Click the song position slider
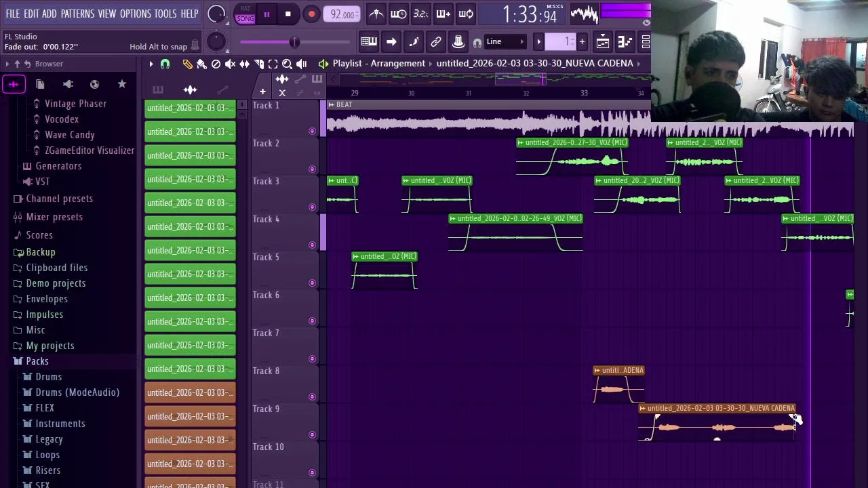This screenshot has width=868, height=488. (x=294, y=42)
